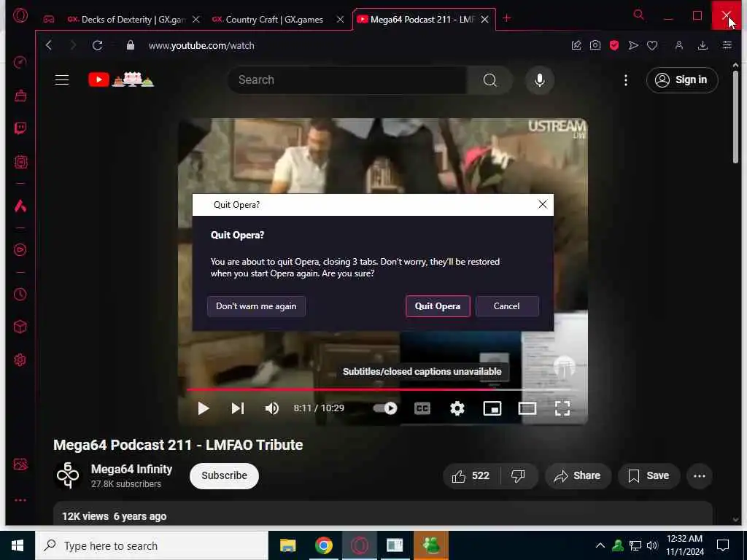This screenshot has width=747, height=560.
Task: Open Aria AI sidebar icon
Action: [x=20, y=206]
